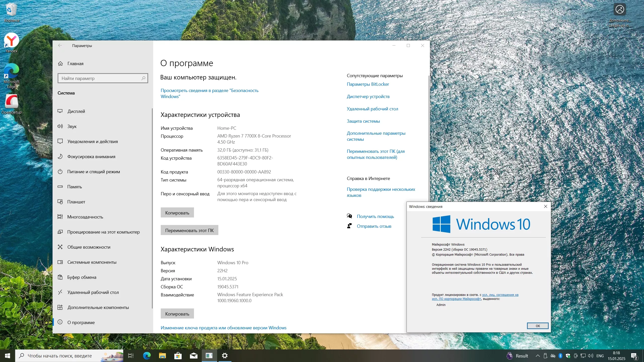Image resolution: width=644 pixels, height=362 pixels.
Task: Switch the ENG input language indicator
Action: (600, 356)
